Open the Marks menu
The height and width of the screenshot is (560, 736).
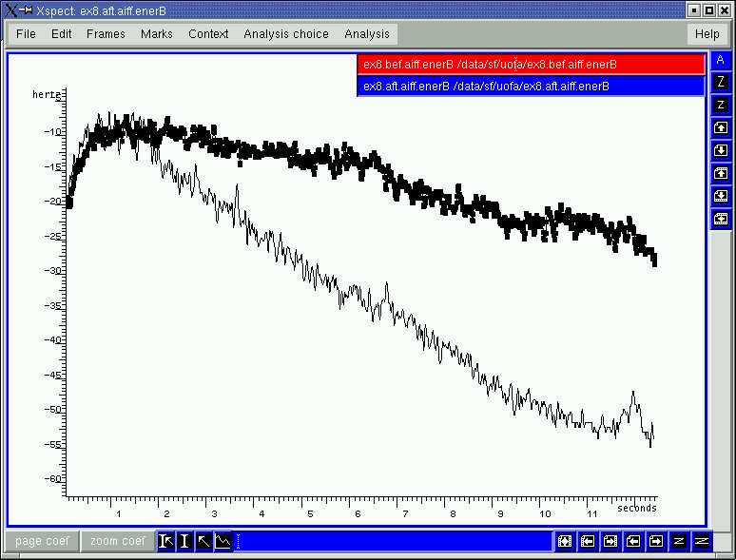[157, 34]
